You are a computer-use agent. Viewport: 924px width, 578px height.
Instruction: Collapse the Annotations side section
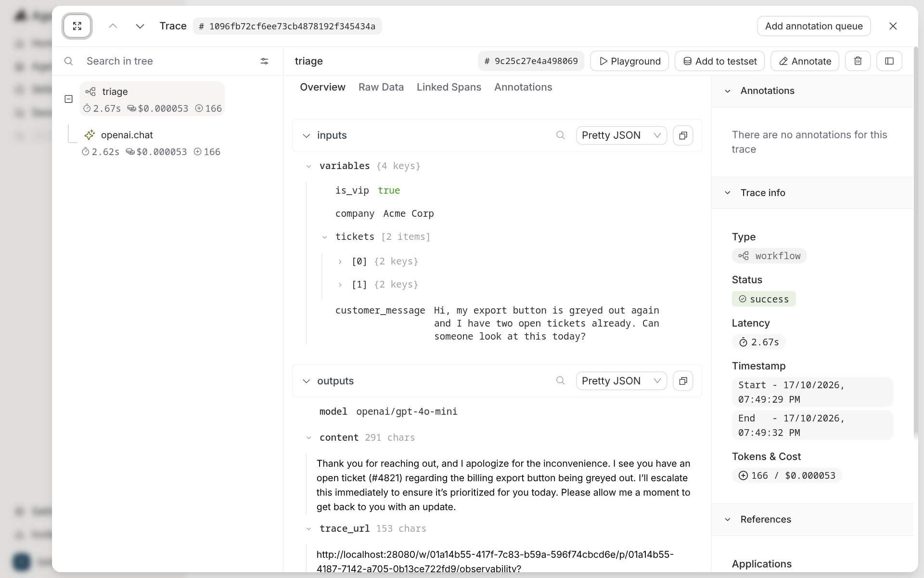coord(728,91)
